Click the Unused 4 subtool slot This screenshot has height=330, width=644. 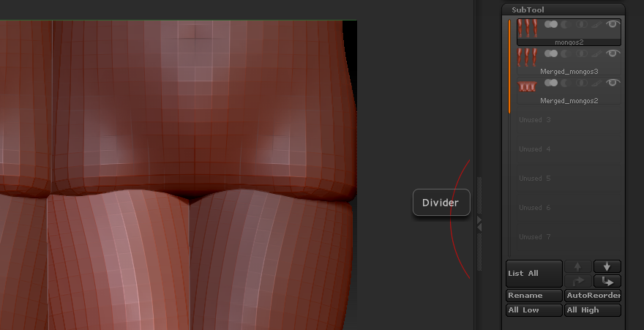click(569, 149)
